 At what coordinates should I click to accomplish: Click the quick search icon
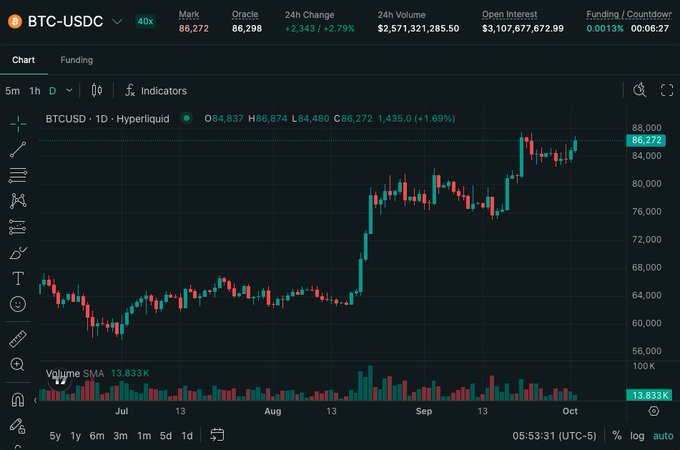[640, 90]
